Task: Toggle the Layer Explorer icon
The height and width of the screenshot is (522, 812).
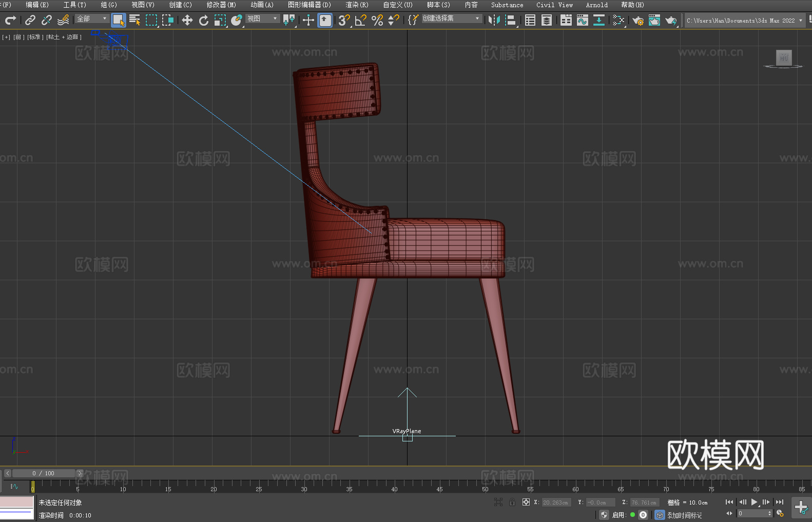Action: coord(547,20)
